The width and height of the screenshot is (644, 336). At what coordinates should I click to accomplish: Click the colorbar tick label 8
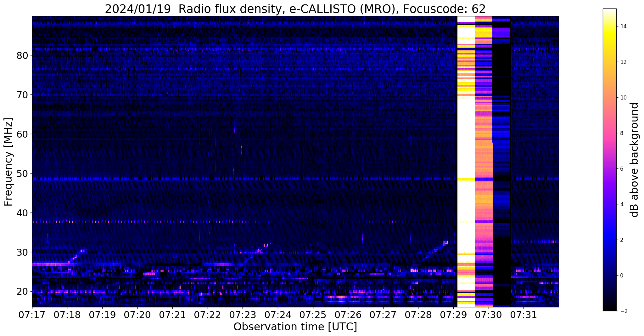tap(621, 133)
